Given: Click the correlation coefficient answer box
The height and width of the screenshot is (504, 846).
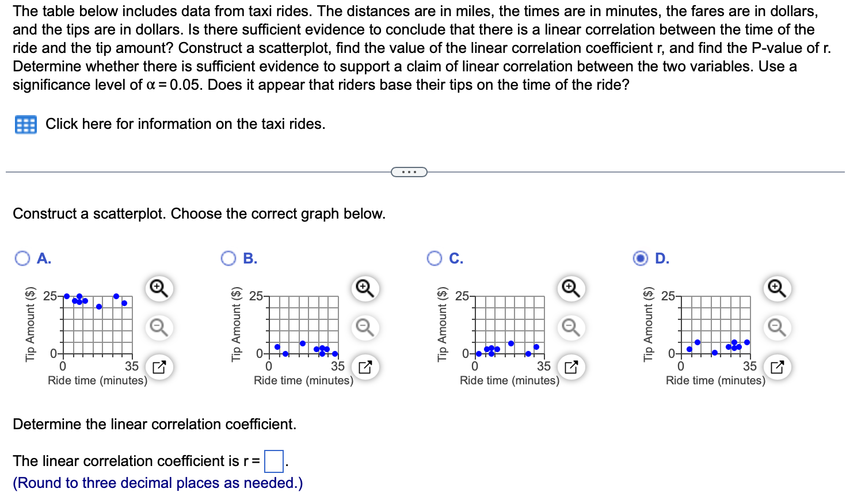Looking at the screenshot, I should [273, 461].
